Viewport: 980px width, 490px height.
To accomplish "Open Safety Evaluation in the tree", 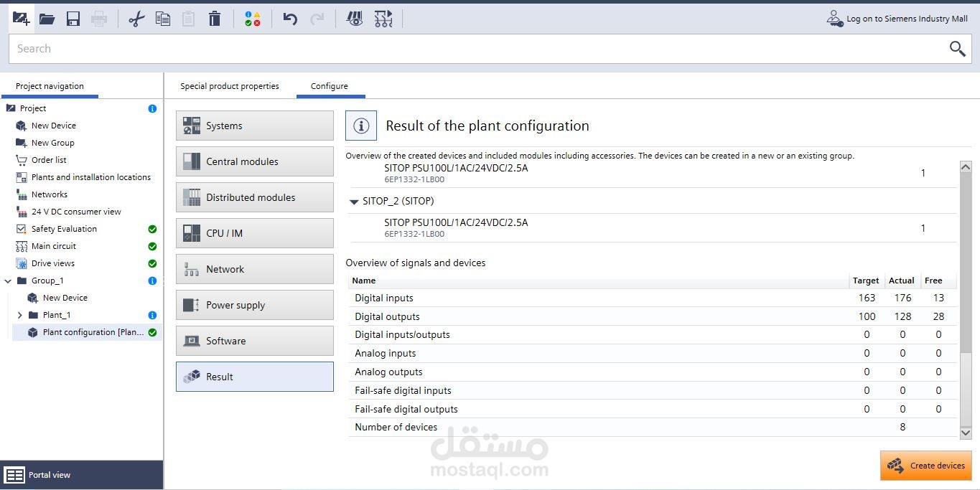I will [x=64, y=229].
